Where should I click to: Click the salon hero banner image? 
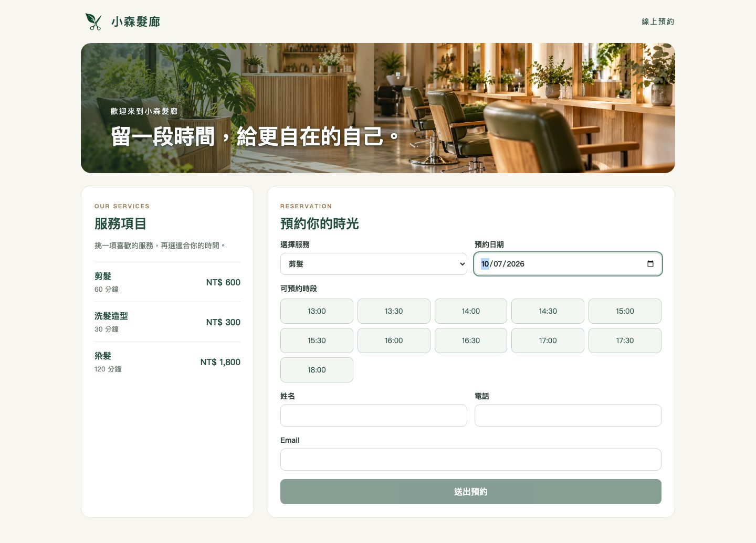coord(378,108)
